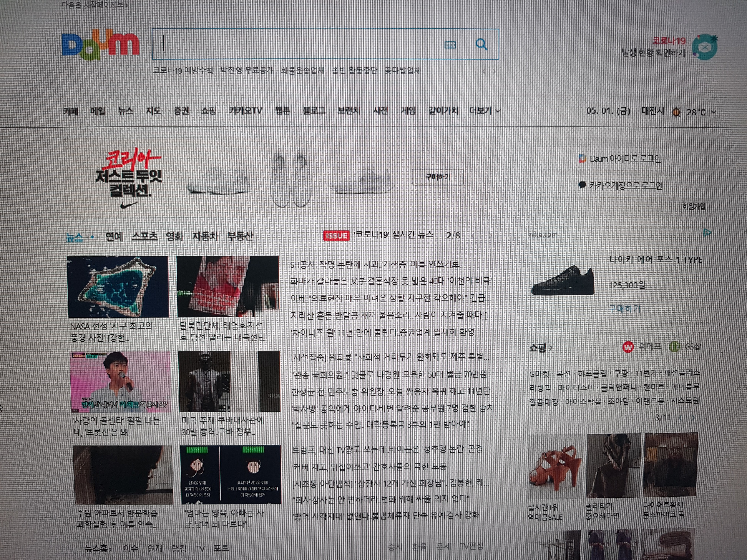Image resolution: width=747 pixels, height=560 pixels.
Task: Click the magnifying glass search icon
Action: point(481,44)
